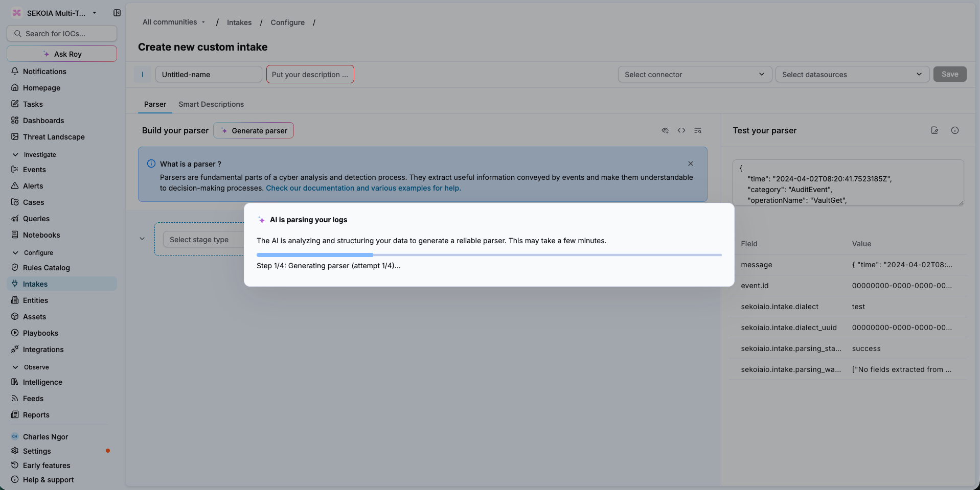This screenshot has width=980, height=490.
Task: Open the Select datasources dropdown
Action: pos(852,74)
